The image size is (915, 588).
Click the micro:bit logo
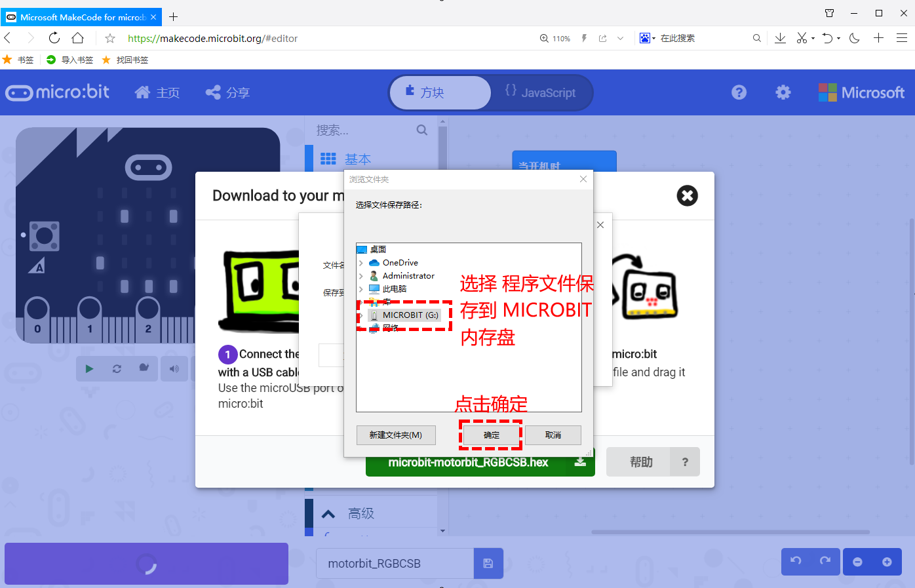point(58,92)
